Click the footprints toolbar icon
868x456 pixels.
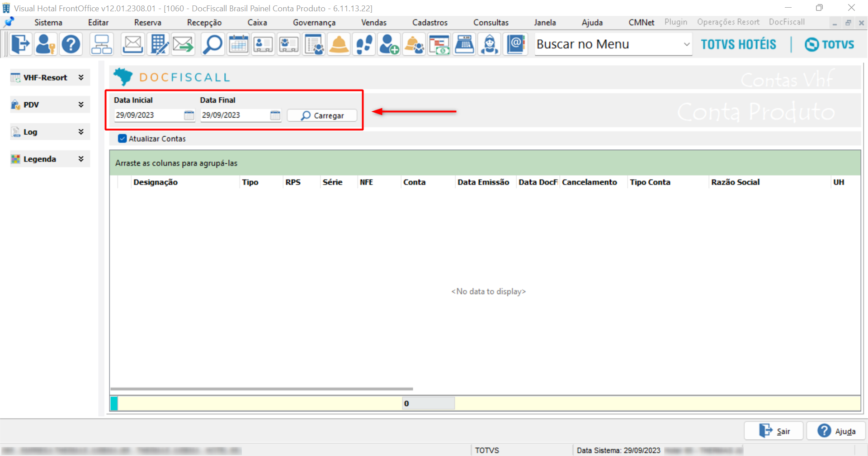[364, 44]
